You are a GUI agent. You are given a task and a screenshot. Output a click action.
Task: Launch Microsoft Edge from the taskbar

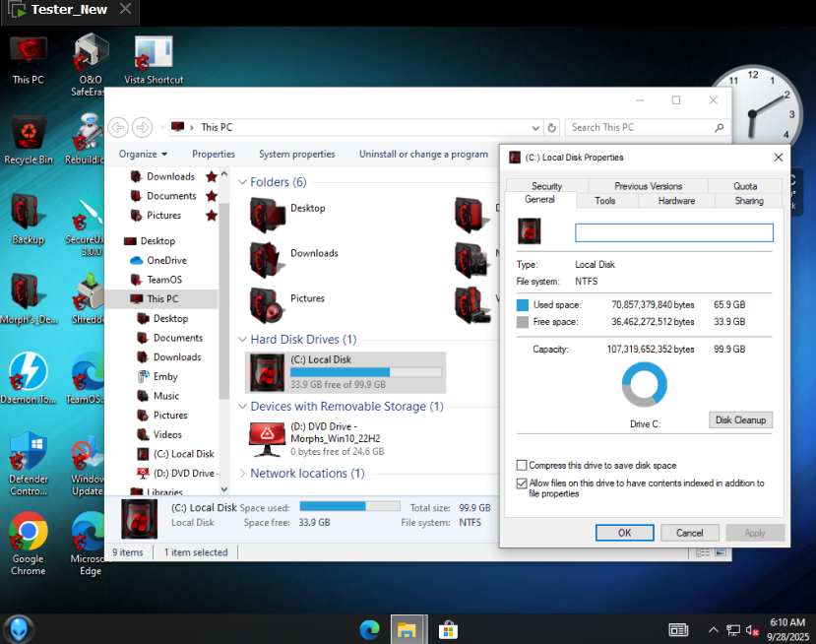pos(370,629)
